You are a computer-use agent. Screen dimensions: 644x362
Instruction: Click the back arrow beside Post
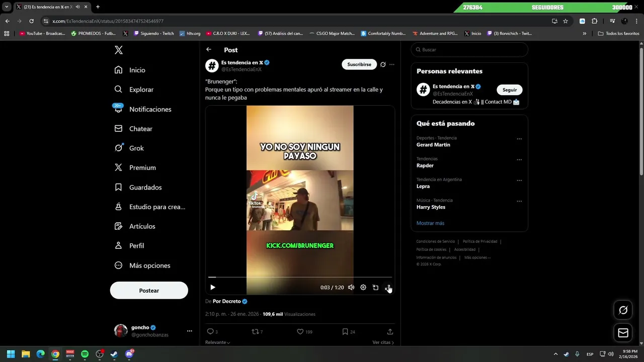point(209,49)
